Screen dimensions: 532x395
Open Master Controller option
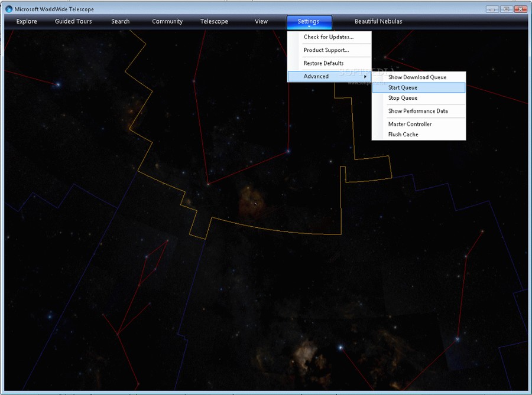(419, 124)
